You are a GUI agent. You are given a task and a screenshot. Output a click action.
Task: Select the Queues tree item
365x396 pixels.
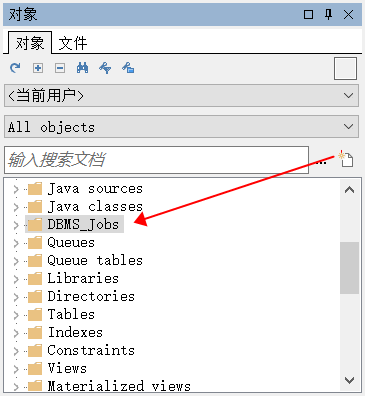click(71, 243)
